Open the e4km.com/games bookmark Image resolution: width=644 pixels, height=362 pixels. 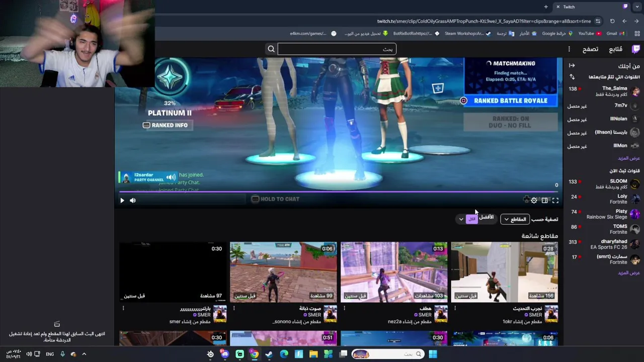pyautogui.click(x=313, y=33)
